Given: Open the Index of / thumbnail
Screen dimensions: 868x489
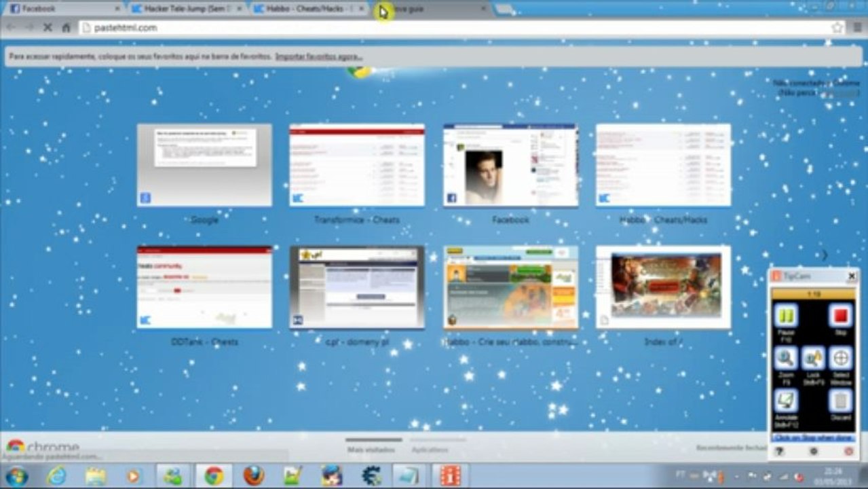Looking at the screenshot, I should pyautogui.click(x=663, y=287).
